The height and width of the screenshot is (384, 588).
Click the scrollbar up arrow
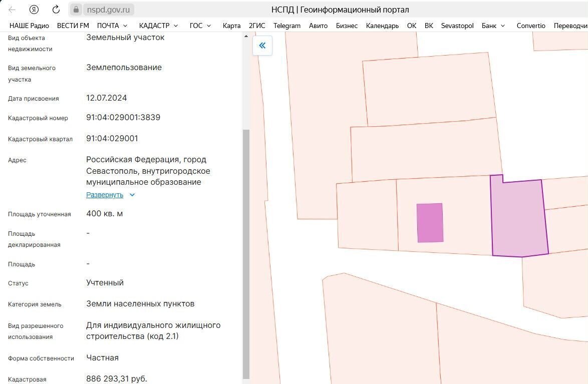click(x=246, y=37)
